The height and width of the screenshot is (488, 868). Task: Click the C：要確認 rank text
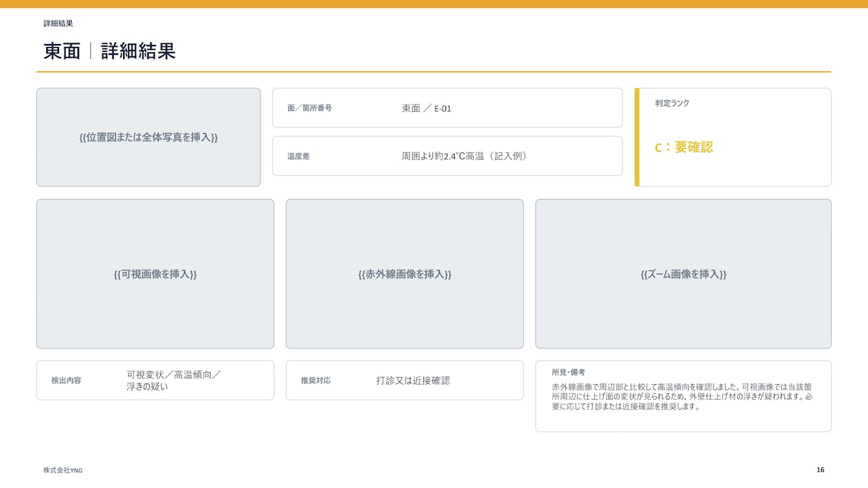pos(684,147)
